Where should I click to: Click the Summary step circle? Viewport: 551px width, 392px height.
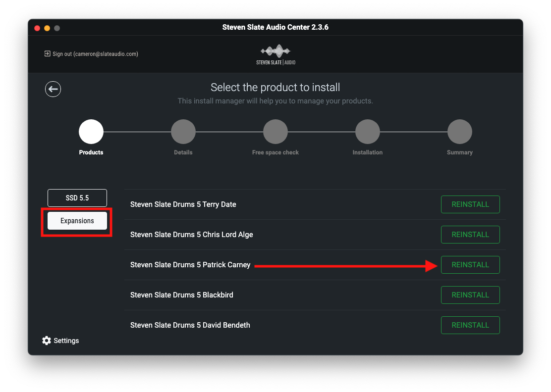click(x=460, y=132)
